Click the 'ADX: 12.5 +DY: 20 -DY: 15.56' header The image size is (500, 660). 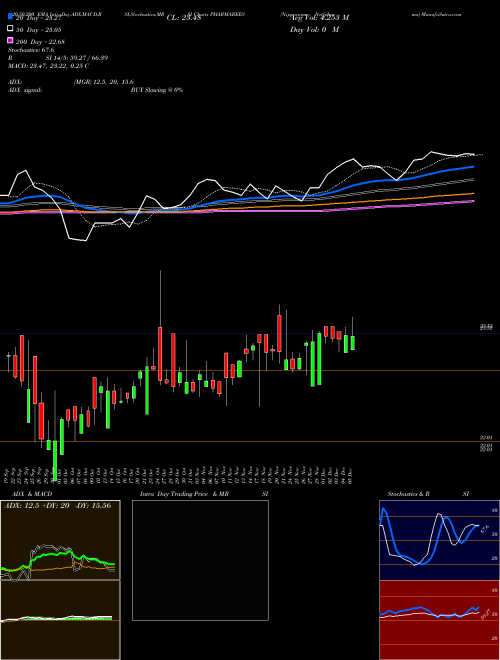57,506
